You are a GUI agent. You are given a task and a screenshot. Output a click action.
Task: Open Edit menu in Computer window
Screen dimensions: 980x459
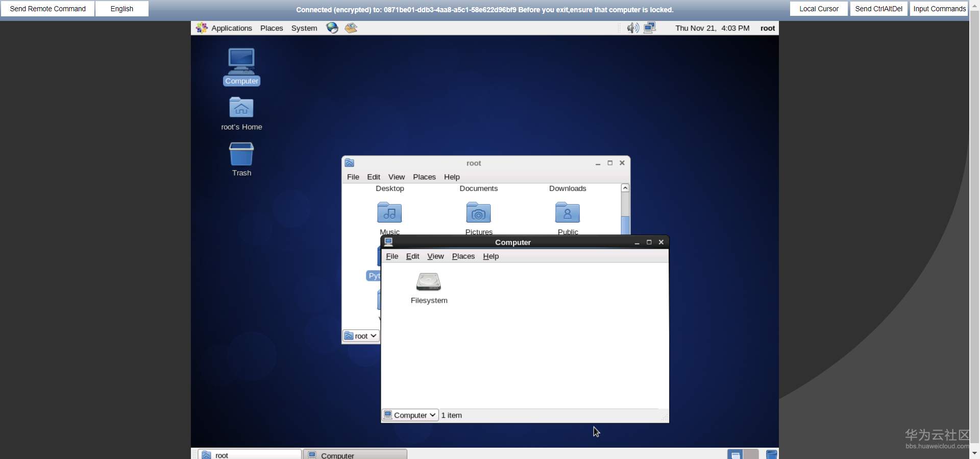point(412,256)
